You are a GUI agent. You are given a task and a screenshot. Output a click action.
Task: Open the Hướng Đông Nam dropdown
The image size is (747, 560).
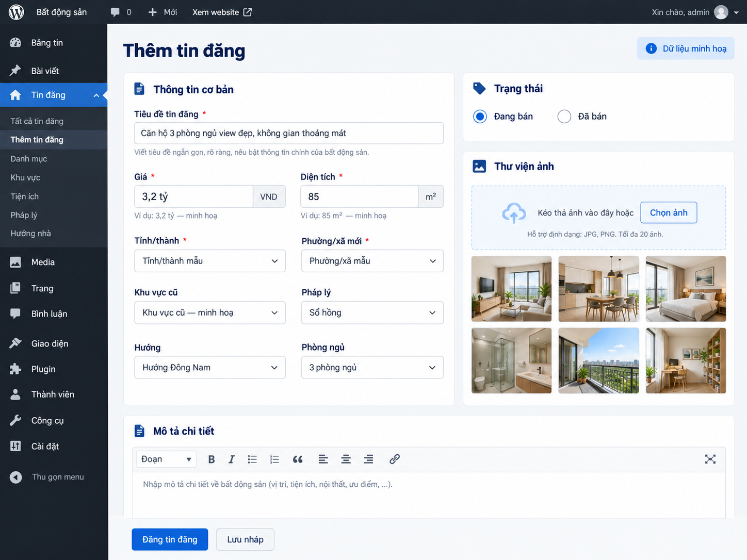click(x=210, y=368)
